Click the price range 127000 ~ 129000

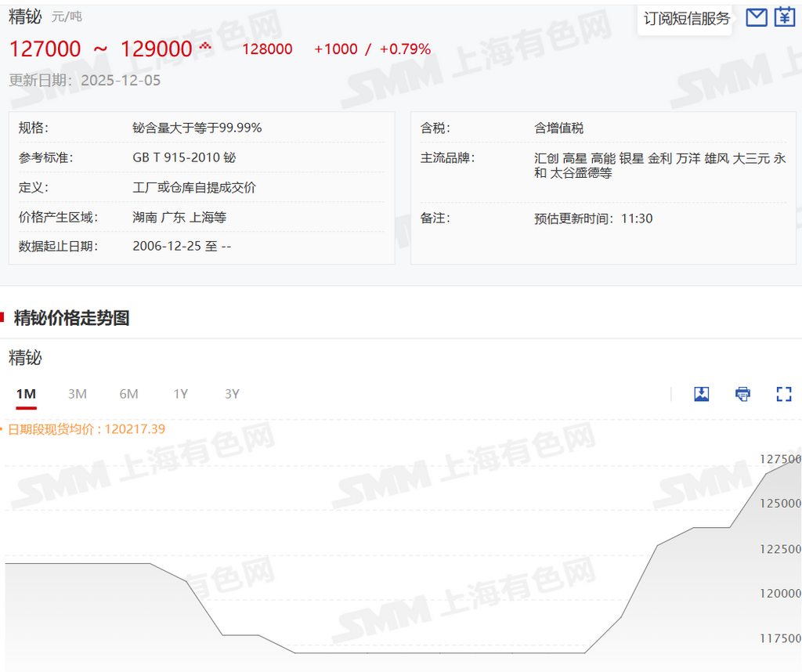point(101,49)
